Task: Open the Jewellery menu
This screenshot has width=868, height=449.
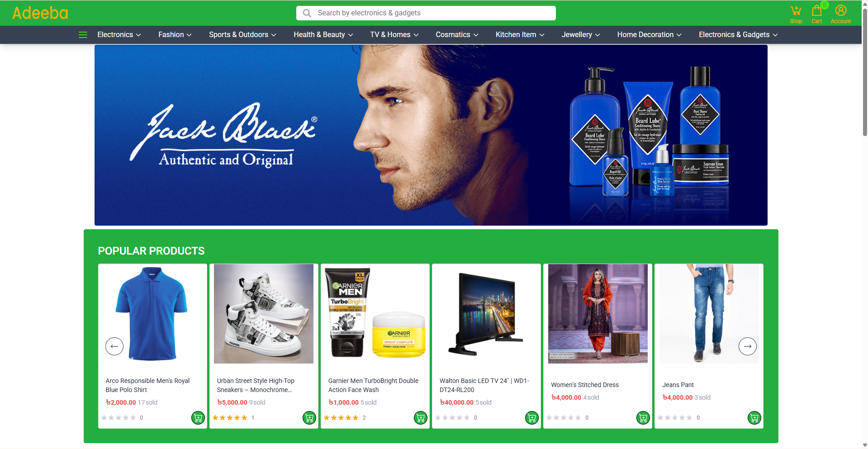Action: coord(581,35)
